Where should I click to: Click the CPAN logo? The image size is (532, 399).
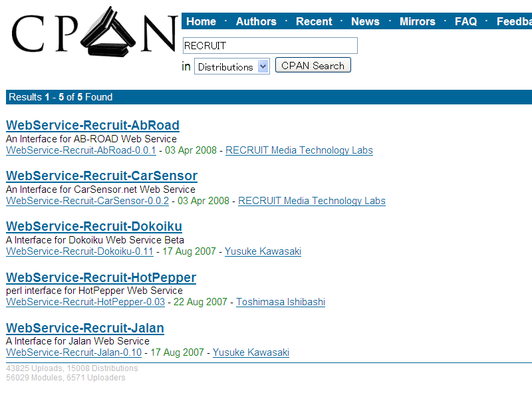pyautogui.click(x=94, y=31)
